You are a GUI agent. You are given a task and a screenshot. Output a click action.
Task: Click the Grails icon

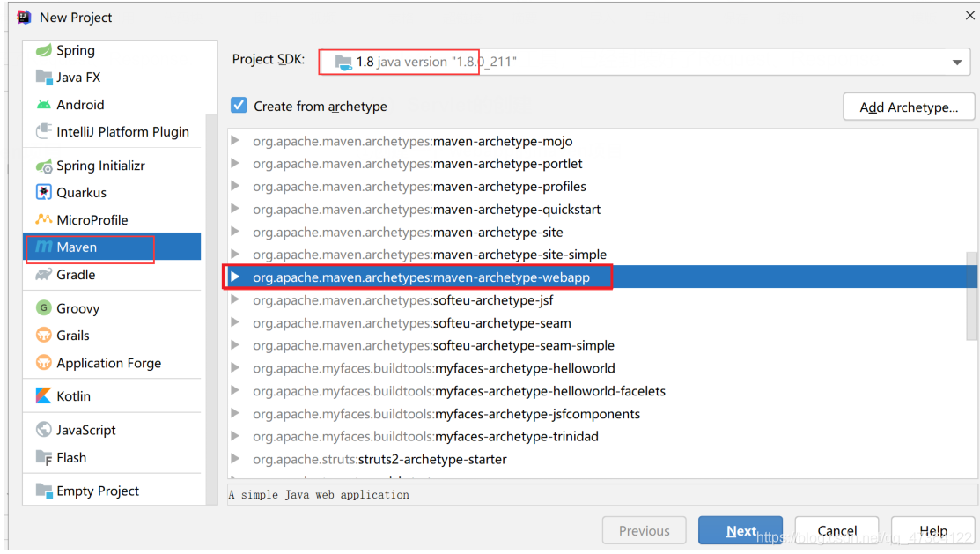click(x=44, y=336)
